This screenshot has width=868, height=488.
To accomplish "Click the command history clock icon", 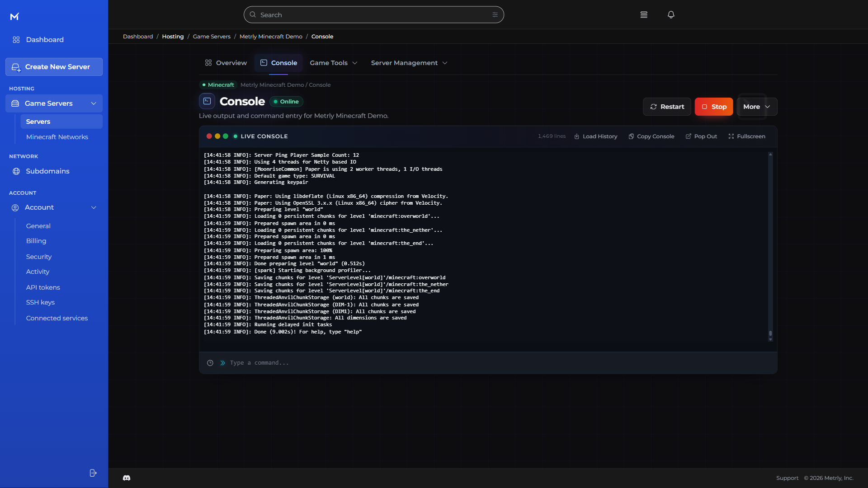I will (210, 363).
